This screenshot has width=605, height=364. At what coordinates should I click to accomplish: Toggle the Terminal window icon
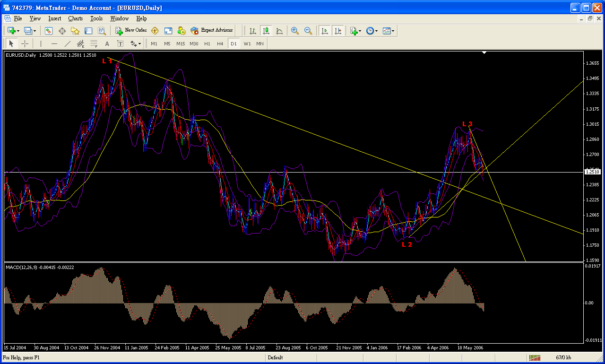click(x=88, y=31)
